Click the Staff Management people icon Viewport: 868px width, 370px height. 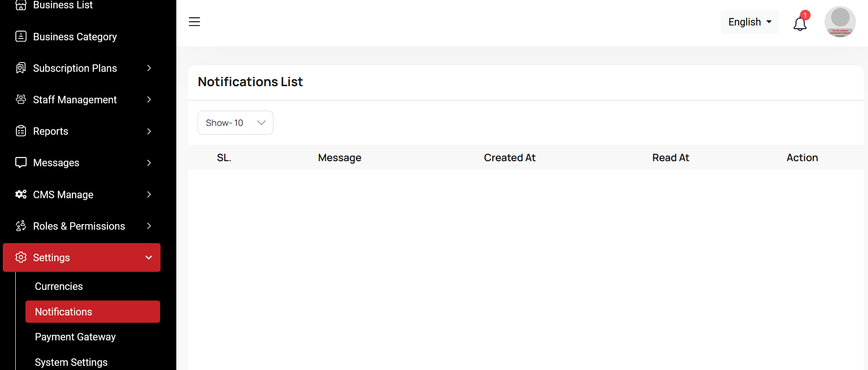(x=21, y=100)
